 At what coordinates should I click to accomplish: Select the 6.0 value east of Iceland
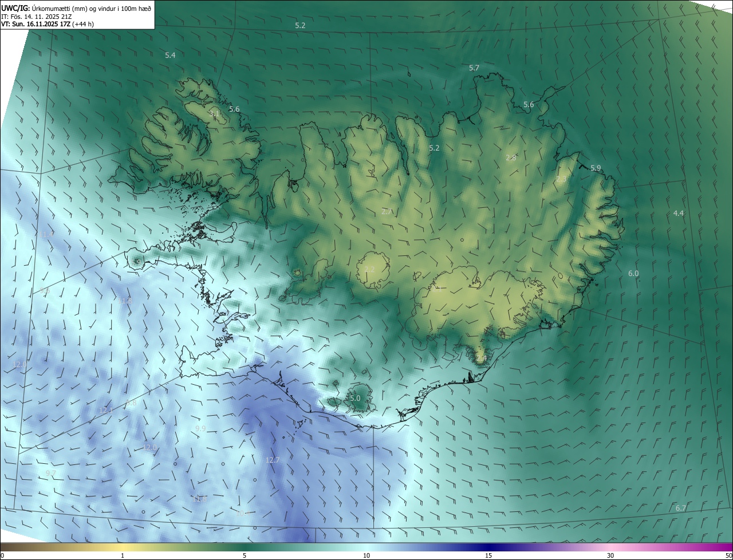coord(633,274)
